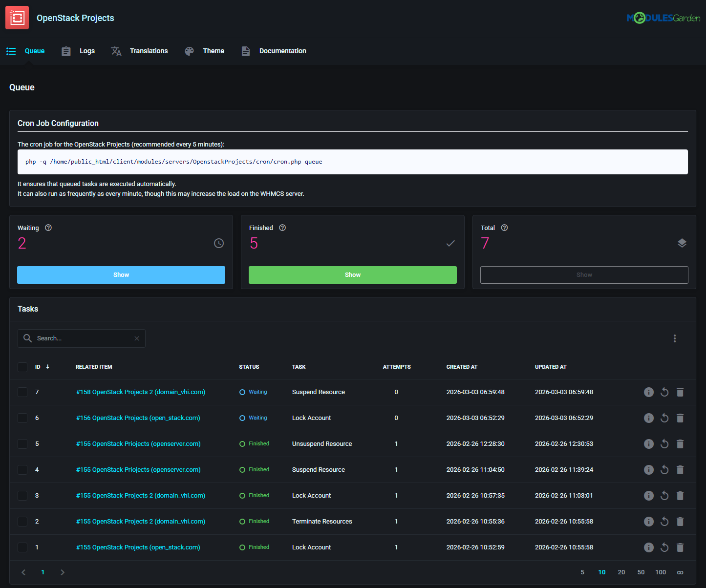Sort by the Created At column header

pyautogui.click(x=462, y=367)
